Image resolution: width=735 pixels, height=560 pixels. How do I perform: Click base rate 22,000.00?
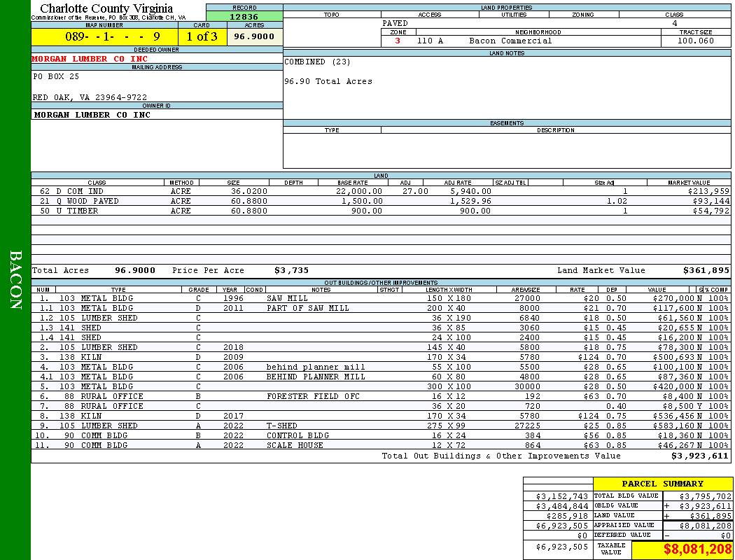coord(359,191)
